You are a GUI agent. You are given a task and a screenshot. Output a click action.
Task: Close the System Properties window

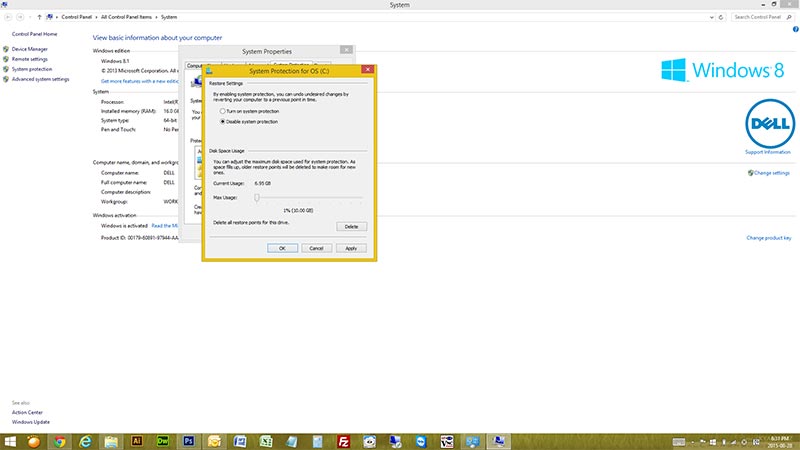[346, 50]
